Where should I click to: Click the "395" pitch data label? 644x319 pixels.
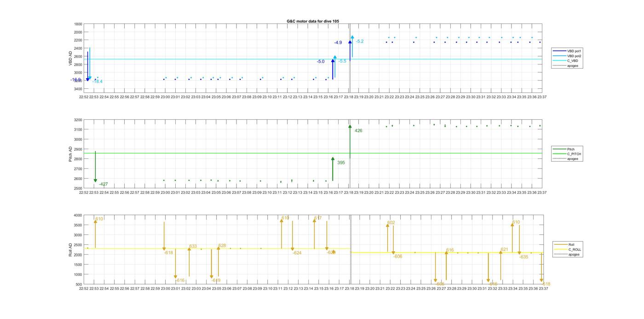[x=341, y=162]
